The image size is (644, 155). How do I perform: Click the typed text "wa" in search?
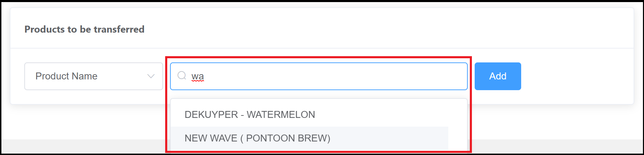point(197,76)
